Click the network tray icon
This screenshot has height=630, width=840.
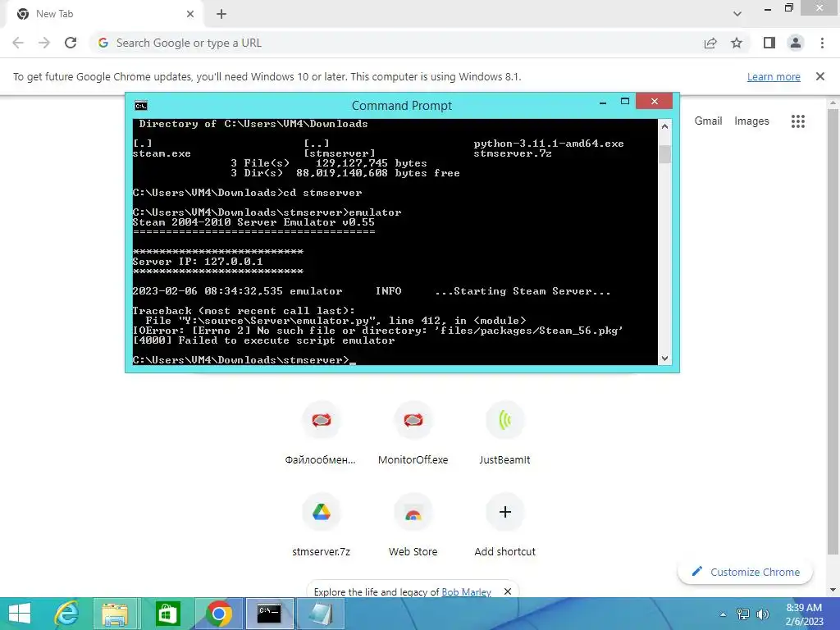[743, 614]
